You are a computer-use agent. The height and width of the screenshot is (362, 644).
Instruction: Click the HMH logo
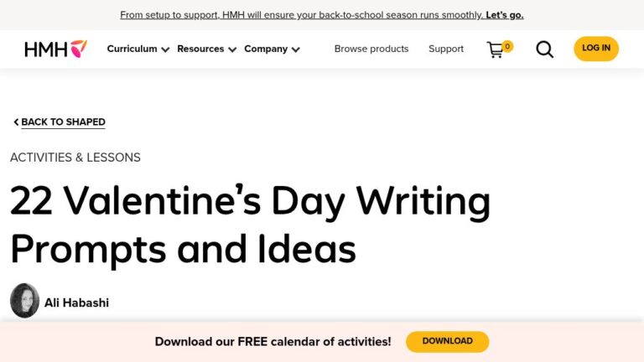56,49
